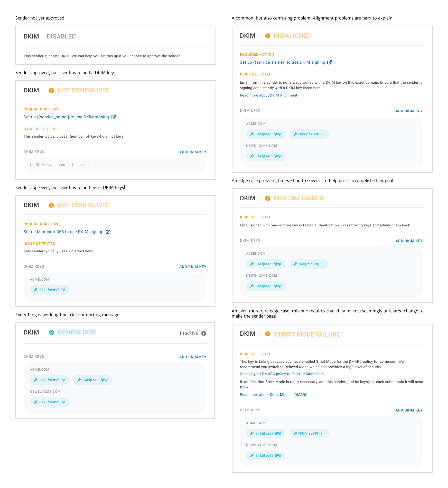The image size is (448, 488).
Task: Click the blue checkmark icon beside CONFIGURED
Action: click(x=51, y=333)
